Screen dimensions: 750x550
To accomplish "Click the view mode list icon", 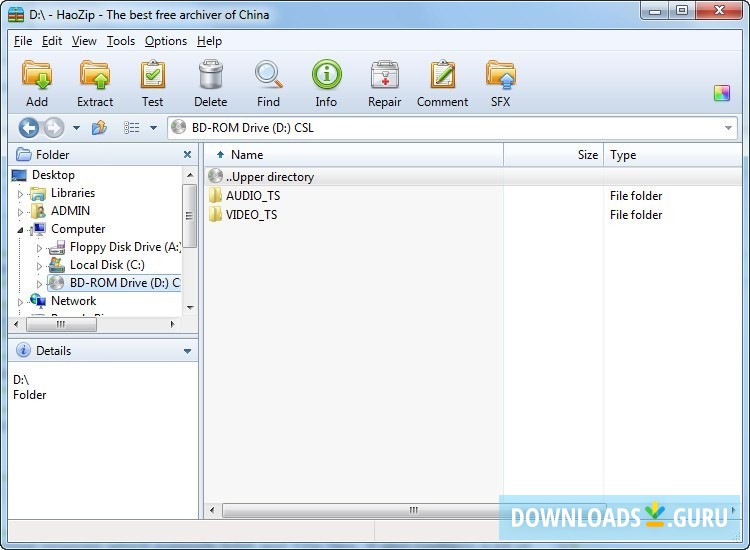I will 132,128.
